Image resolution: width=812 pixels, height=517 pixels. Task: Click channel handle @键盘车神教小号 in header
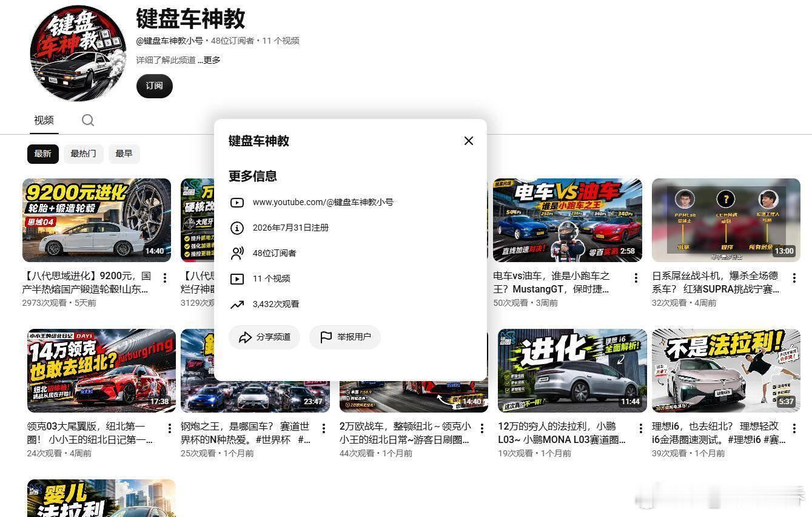click(170, 41)
